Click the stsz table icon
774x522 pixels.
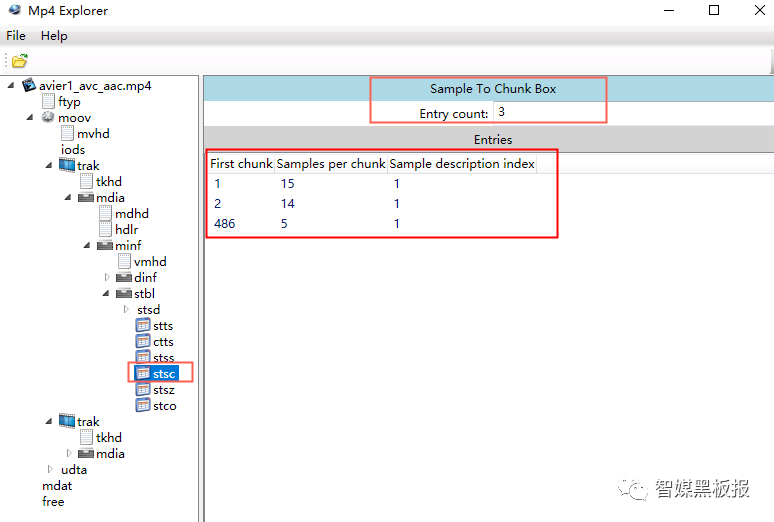coord(143,389)
